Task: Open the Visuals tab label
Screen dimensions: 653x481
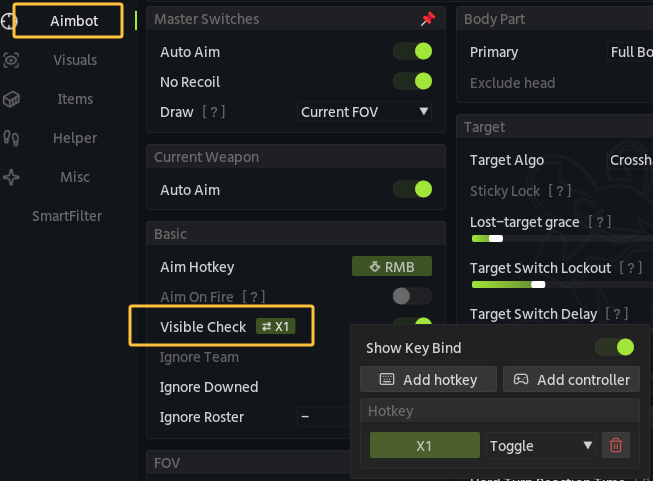Action: click(75, 60)
